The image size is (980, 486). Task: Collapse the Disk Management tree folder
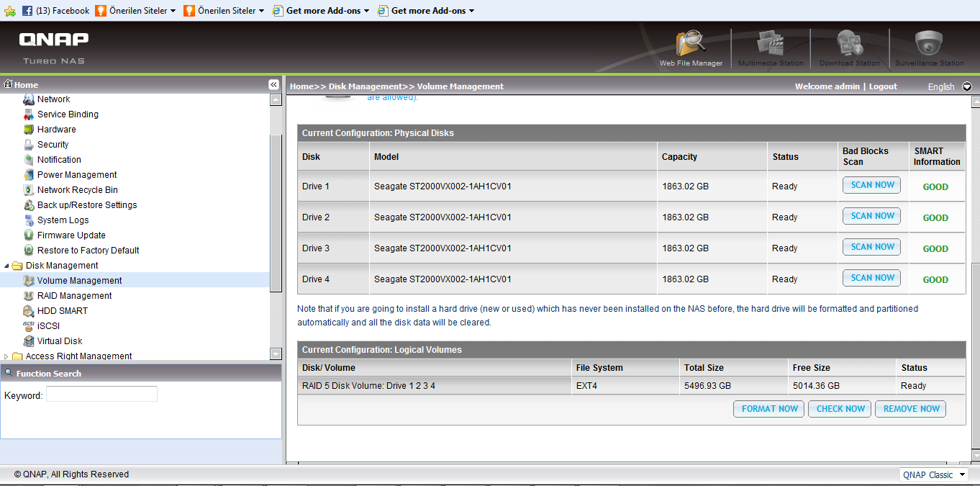coord(7,266)
